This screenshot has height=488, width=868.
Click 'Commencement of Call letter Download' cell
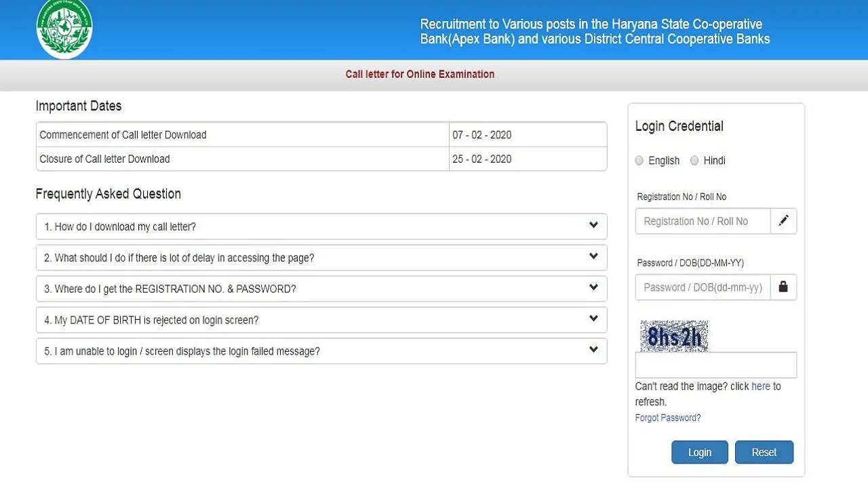(x=242, y=135)
